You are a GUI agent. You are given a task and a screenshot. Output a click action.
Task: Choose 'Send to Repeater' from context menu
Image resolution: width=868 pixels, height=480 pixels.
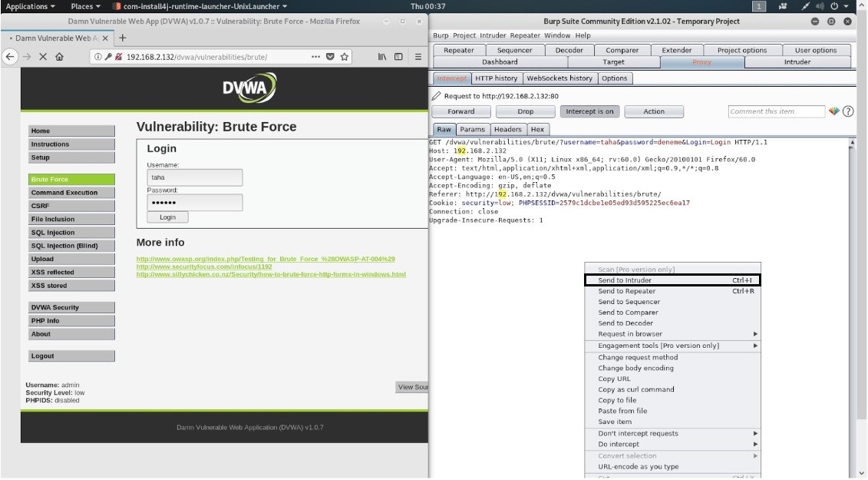672,291
